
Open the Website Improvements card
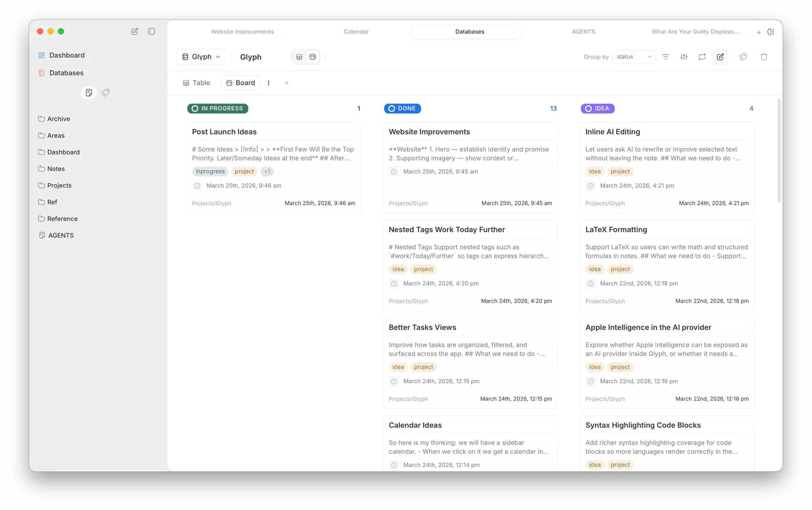(470, 168)
